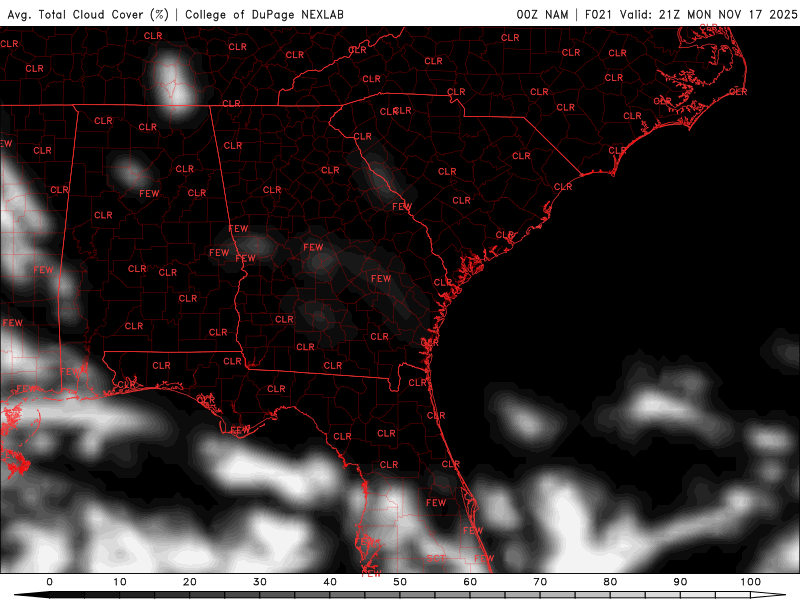800x600 pixels.
Task: Click the colorbar label "60"
Action: 470,582
